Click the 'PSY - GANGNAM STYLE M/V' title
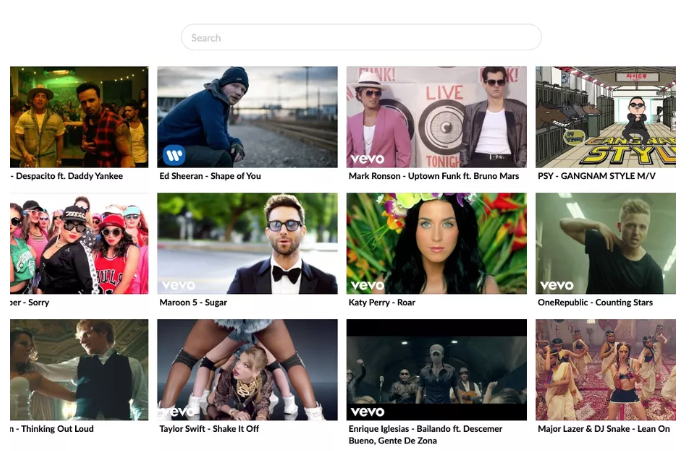 (596, 176)
